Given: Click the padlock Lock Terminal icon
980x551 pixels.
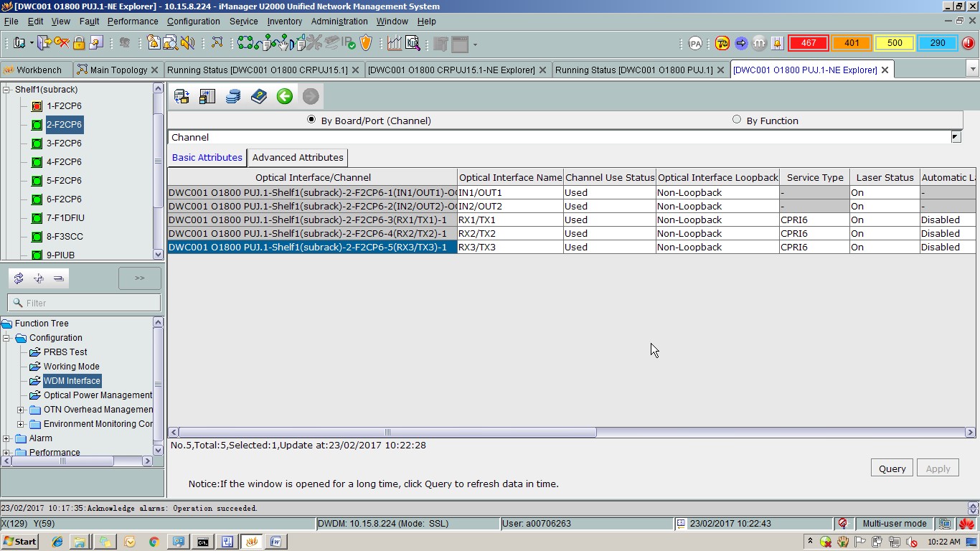Looking at the screenshot, I should coord(79,43).
